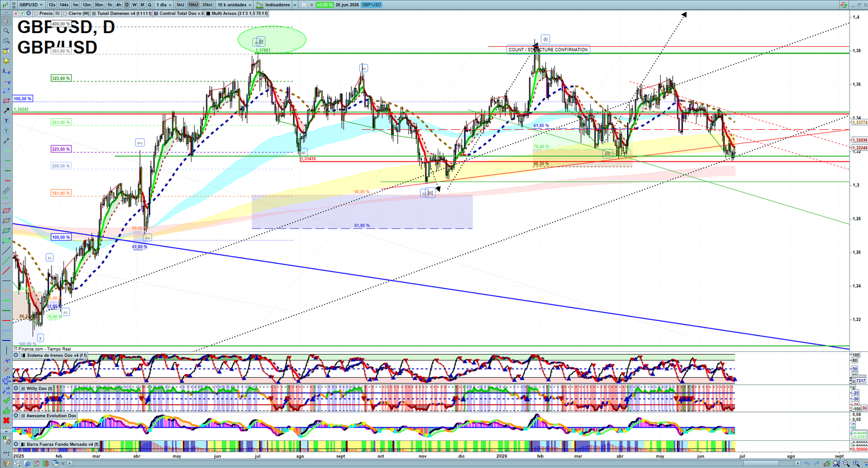868x468 pixels.
Task: Click the double-chevron collapse arrow at bottom
Action: 63,463
